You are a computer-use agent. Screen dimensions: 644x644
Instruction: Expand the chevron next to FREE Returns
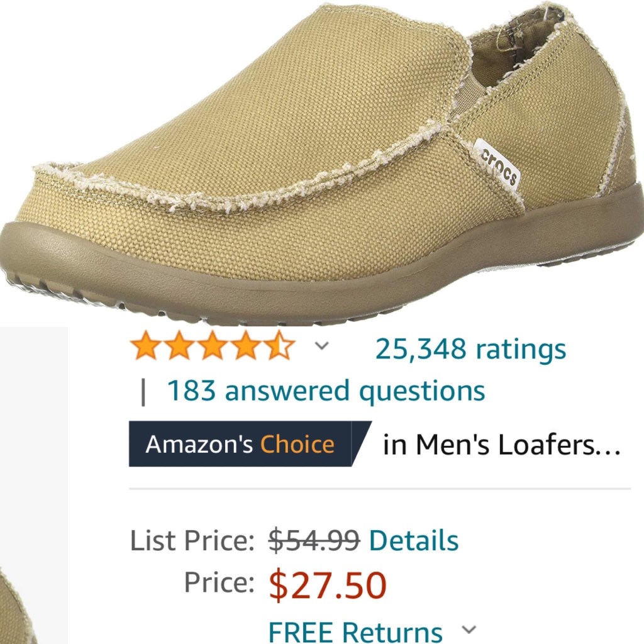coord(469,629)
